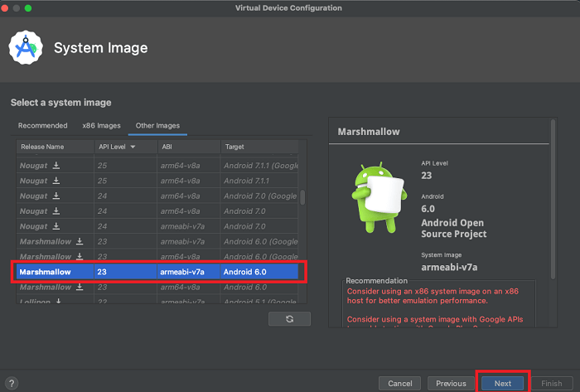Select 'Android 7.0 (Google' target cell

coord(260,196)
